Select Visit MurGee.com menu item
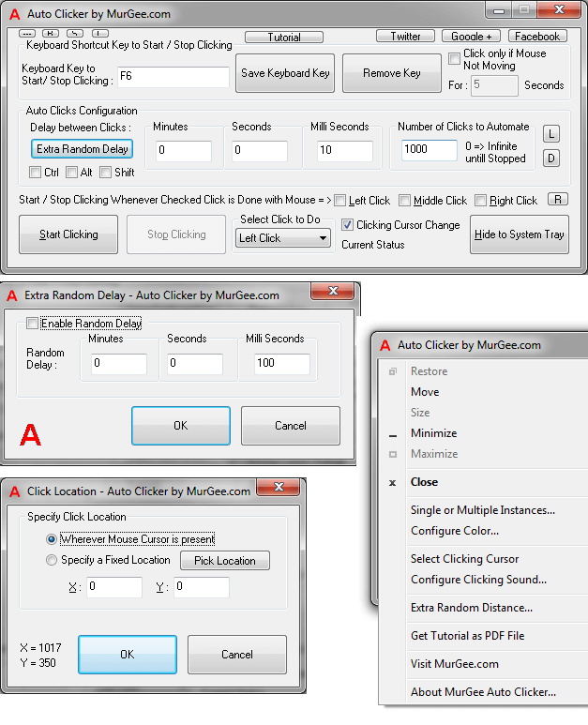 (455, 664)
